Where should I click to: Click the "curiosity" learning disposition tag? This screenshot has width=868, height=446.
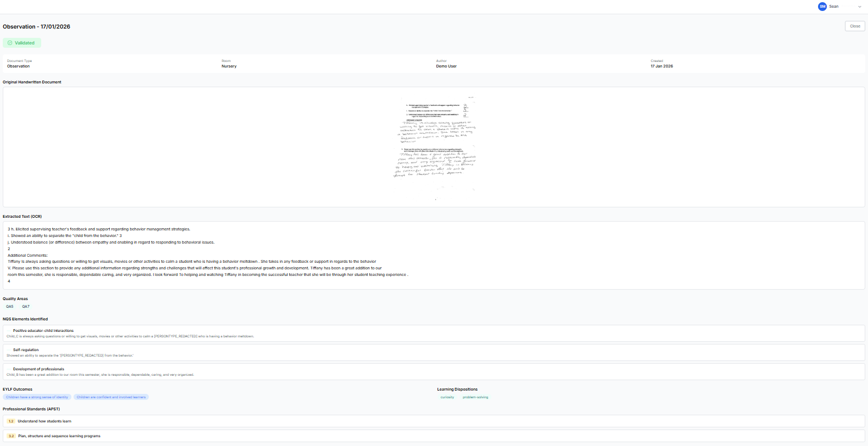coord(447,397)
